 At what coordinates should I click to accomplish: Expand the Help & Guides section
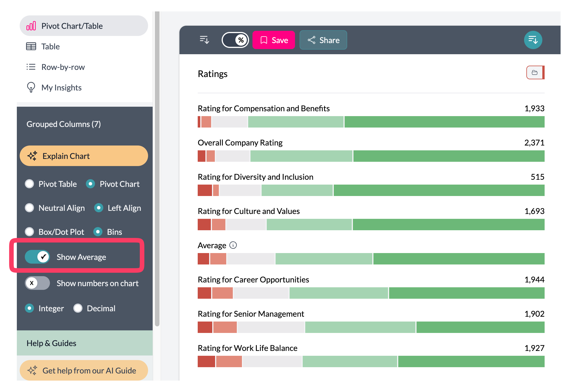[51, 343]
